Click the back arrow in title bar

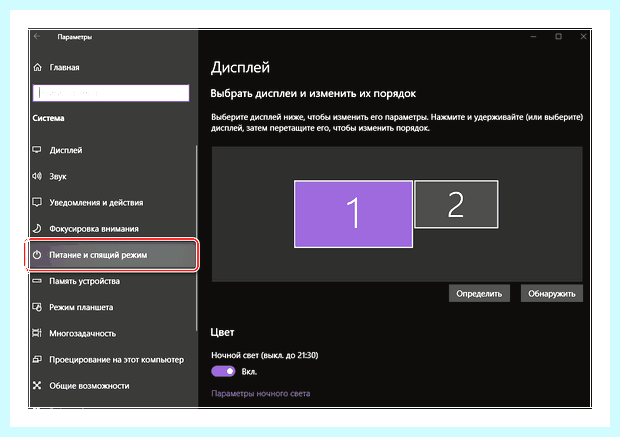(37, 36)
